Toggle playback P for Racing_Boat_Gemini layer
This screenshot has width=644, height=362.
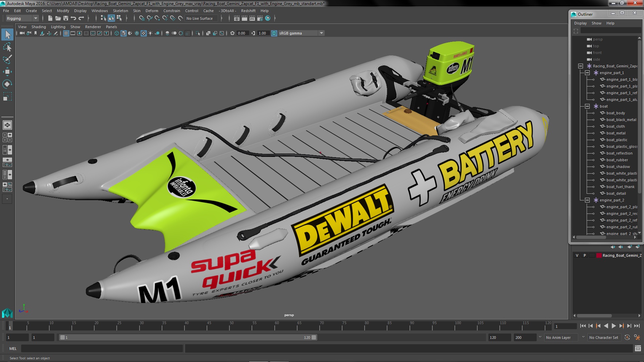[585, 255]
